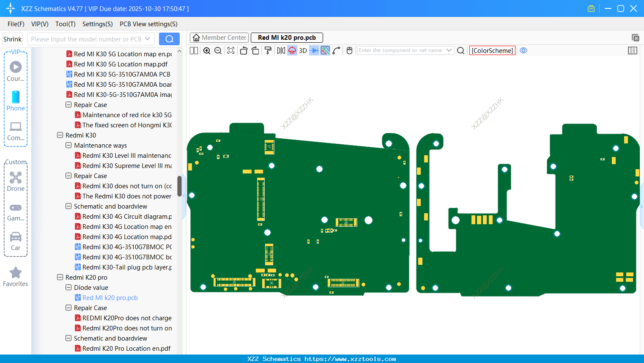Toggle the diode mode toolbar button
Image resolution: width=644 pixels, height=363 pixels.
click(314, 51)
